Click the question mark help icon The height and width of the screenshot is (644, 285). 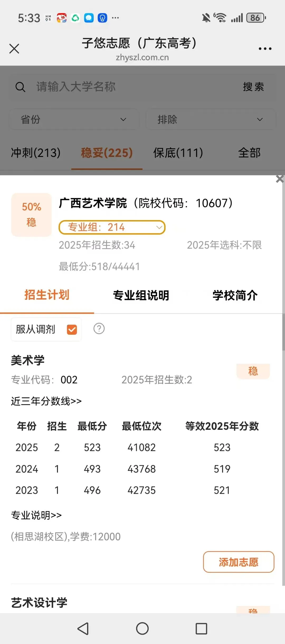tap(99, 329)
